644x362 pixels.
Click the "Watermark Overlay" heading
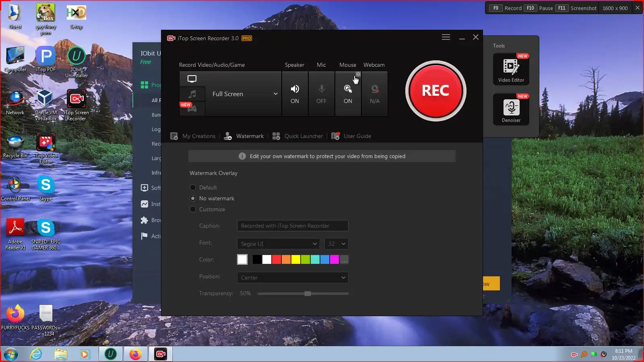click(213, 173)
